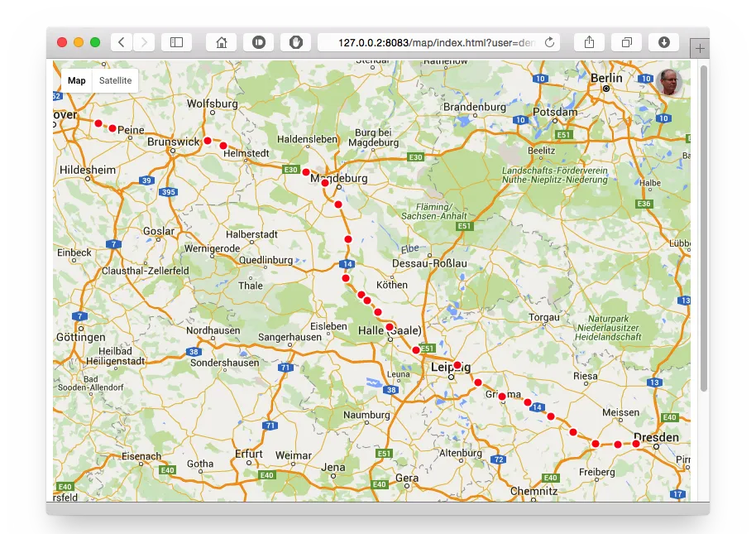Viewport: 756px width, 534px height.
Task: Select the red marker nearest Dresden
Action: [636, 444]
